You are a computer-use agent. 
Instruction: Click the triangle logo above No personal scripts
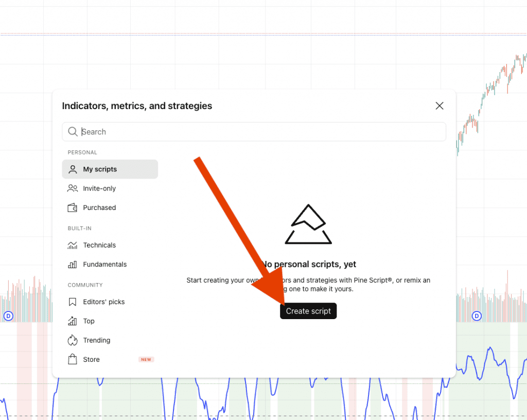pos(308,224)
